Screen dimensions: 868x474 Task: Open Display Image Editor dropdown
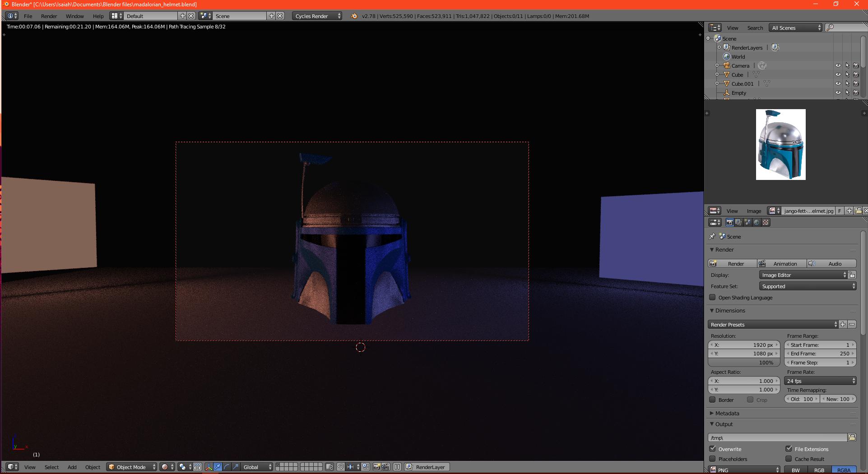803,275
